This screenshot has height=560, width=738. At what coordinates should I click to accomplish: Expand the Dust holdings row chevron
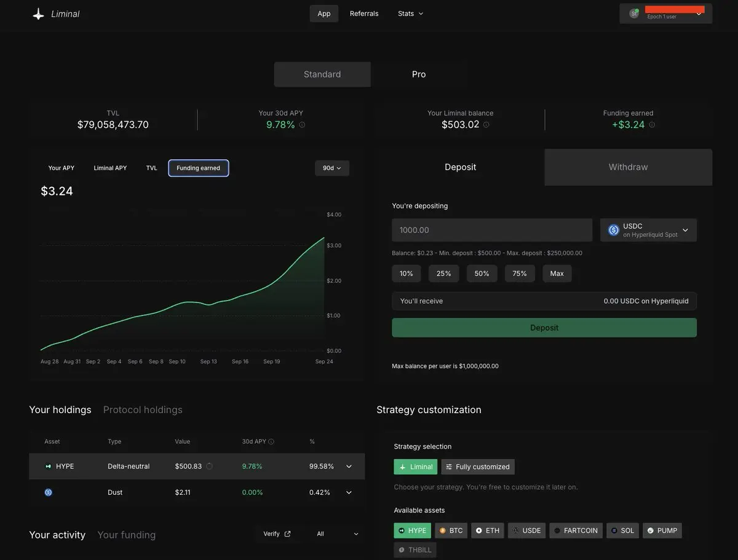[x=349, y=492]
